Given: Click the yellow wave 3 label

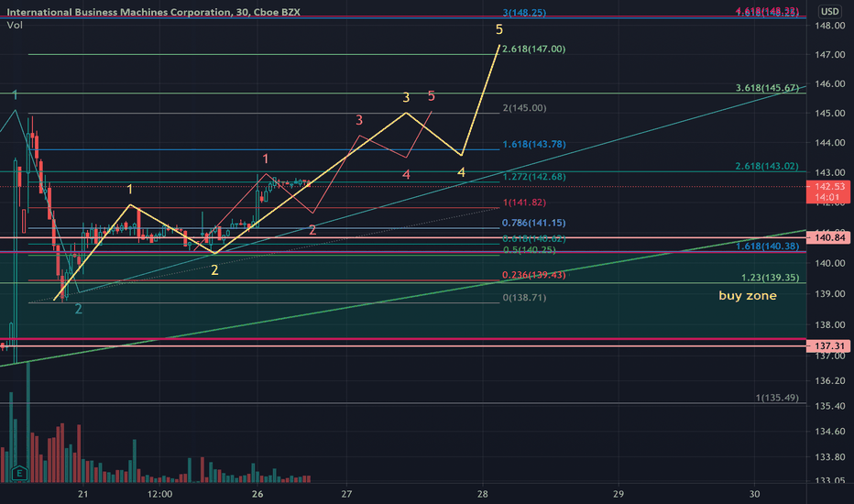Looking at the screenshot, I should 406,97.
